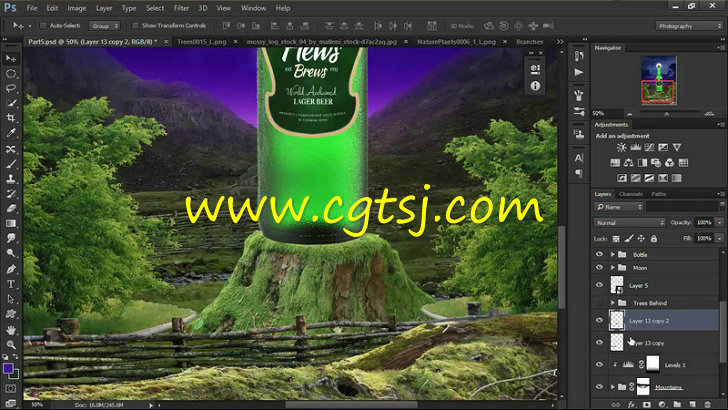
Task: Open the Image menu
Action: click(x=77, y=8)
